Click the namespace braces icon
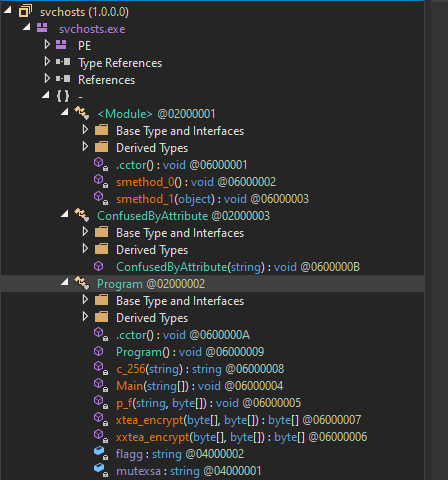Screen dimensions: 448x480 (63, 96)
